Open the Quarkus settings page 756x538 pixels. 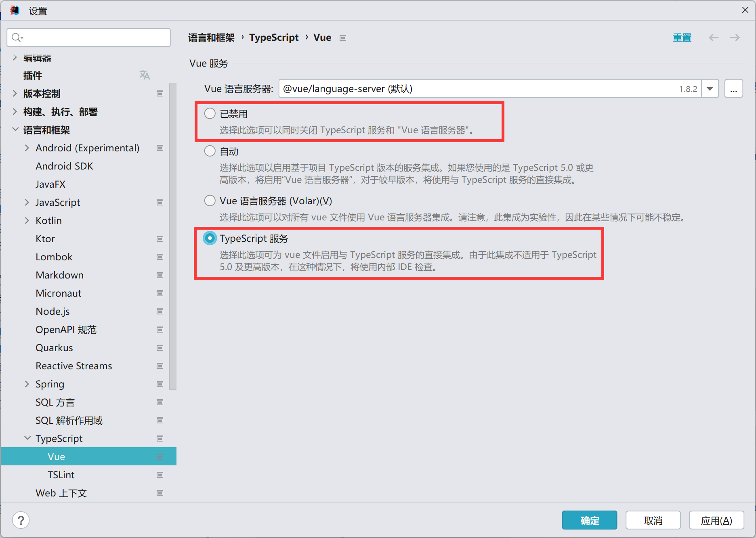[x=54, y=348]
